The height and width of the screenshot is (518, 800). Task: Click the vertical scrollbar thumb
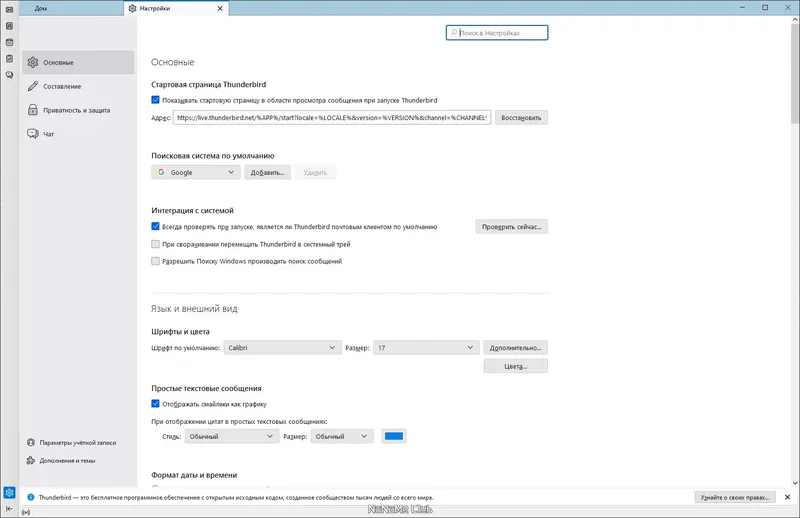coord(795,74)
